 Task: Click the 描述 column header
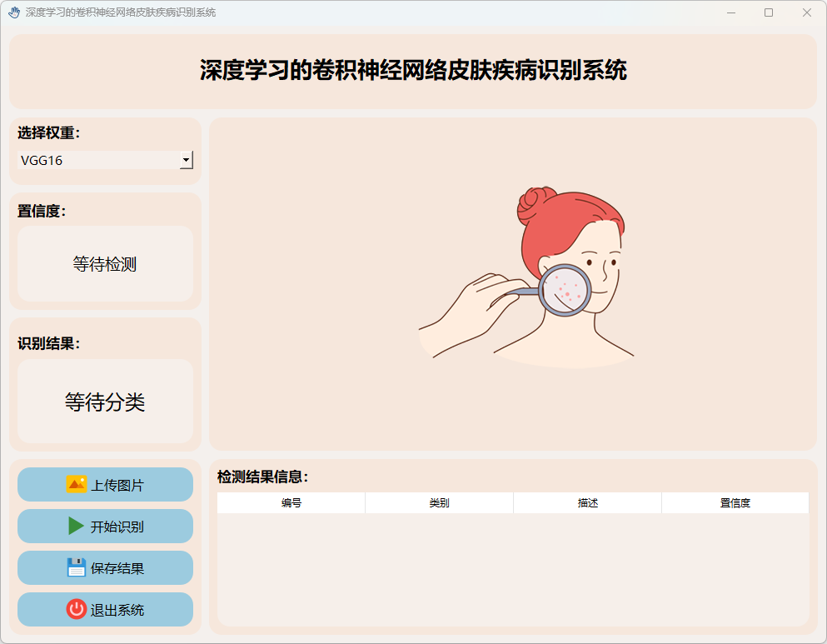pos(587,502)
